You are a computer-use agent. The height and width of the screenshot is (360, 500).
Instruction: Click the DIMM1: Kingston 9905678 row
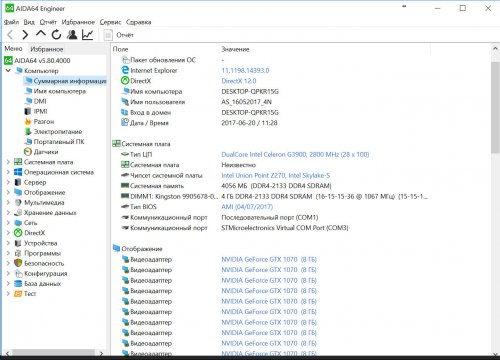pos(273,196)
